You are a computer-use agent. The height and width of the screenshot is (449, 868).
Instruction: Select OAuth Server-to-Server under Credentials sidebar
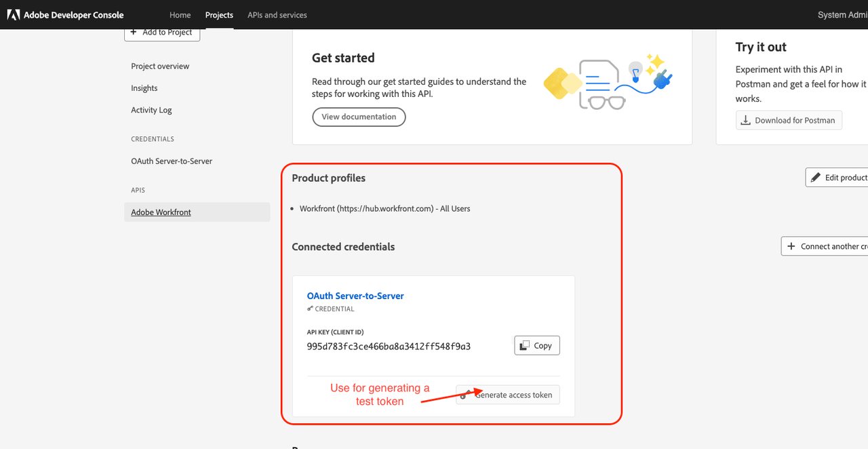[172, 161]
